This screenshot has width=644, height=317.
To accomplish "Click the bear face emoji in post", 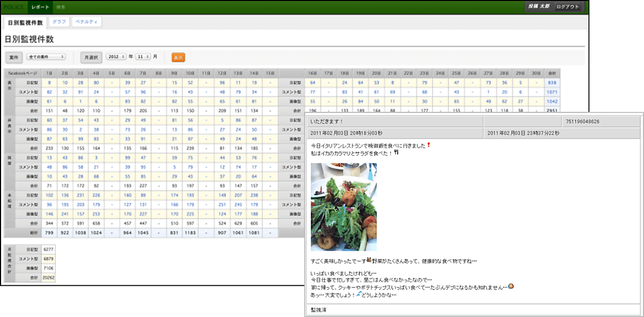I will [369, 260].
